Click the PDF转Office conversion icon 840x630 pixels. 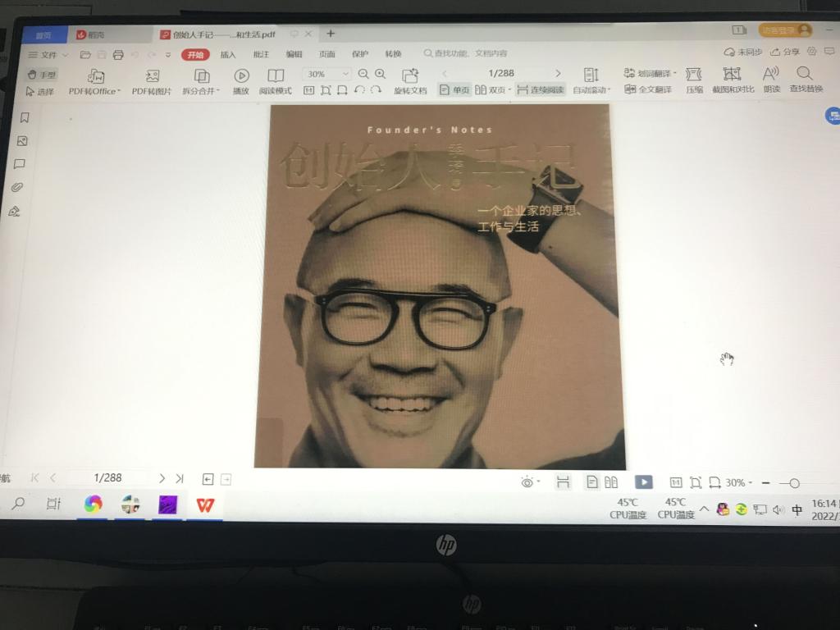coord(95,76)
